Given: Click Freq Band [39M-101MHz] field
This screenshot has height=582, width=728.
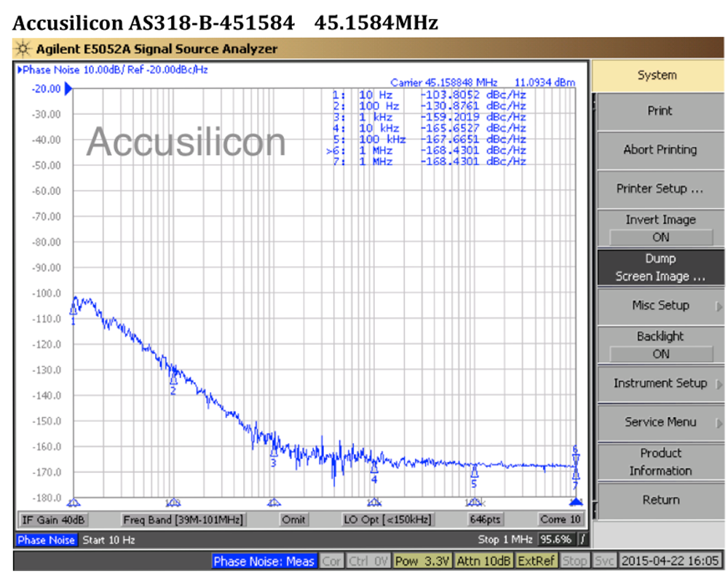Looking at the screenshot, I should (x=183, y=520).
